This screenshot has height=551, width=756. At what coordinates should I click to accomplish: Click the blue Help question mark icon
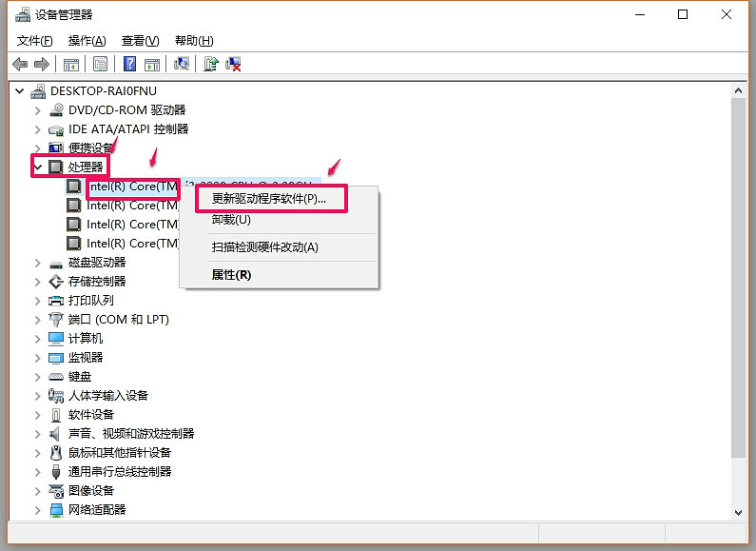pyautogui.click(x=130, y=64)
